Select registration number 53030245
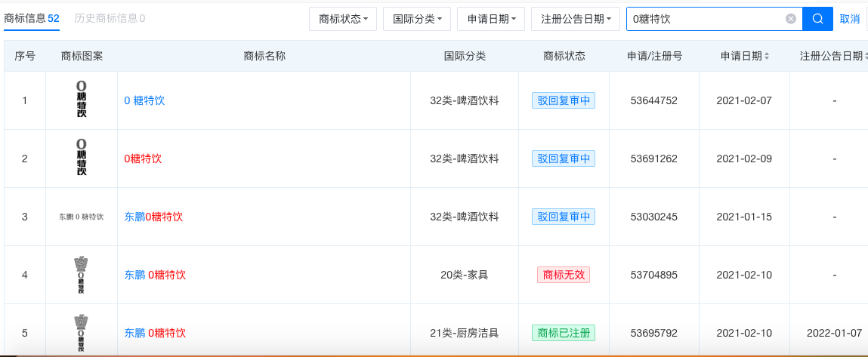The image size is (868, 357). (653, 217)
